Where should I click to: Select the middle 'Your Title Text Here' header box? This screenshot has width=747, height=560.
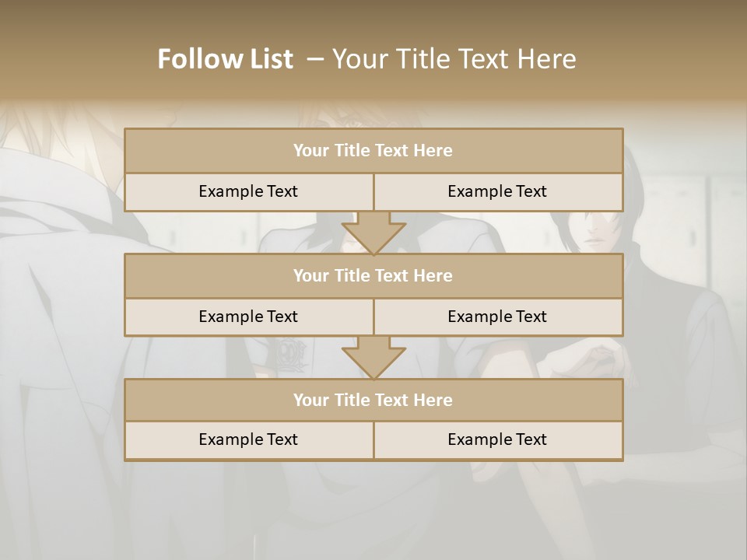[x=373, y=275]
